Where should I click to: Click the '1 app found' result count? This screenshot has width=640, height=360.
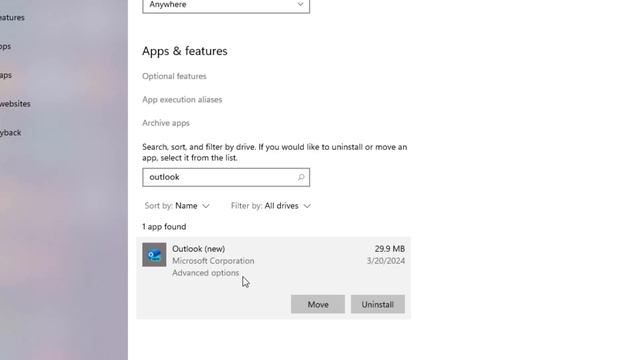click(x=164, y=227)
